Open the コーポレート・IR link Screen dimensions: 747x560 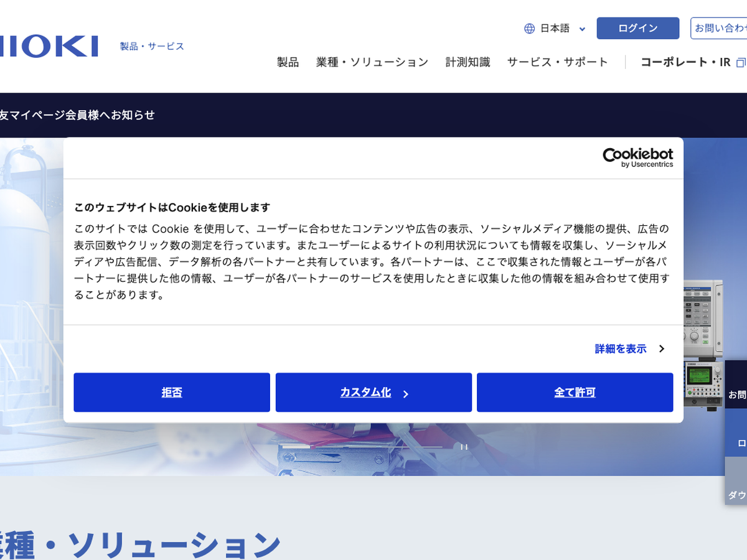[685, 62]
